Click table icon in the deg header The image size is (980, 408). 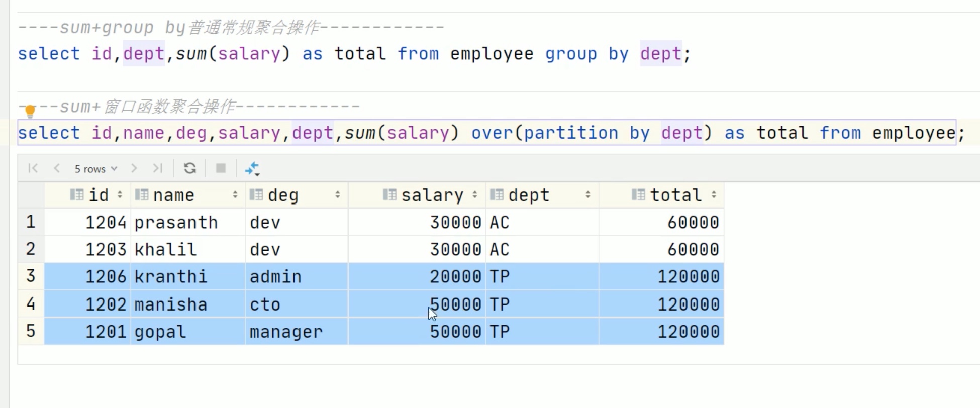coord(256,195)
